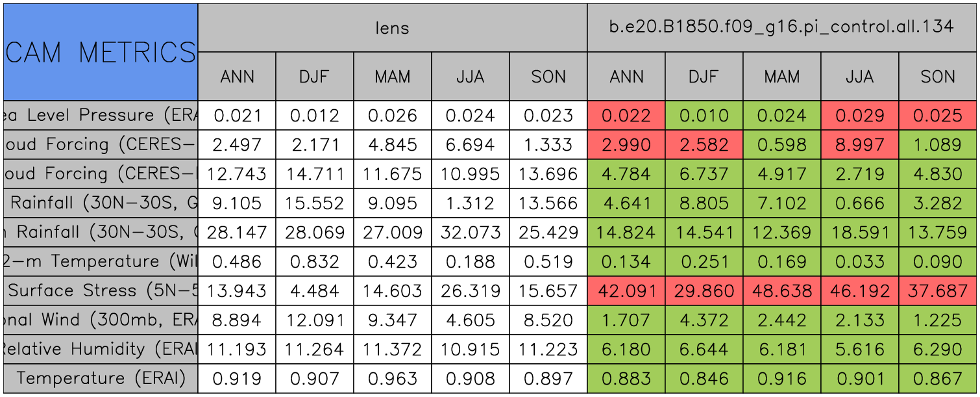980x397 pixels.
Task: Click the red 48.638 cell
Action: [x=781, y=290]
